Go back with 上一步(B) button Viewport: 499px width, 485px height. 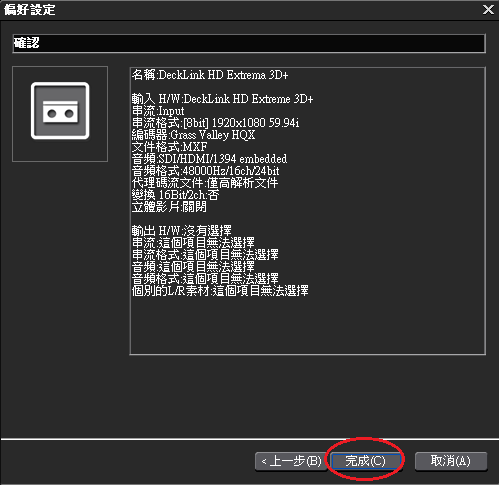point(291,461)
